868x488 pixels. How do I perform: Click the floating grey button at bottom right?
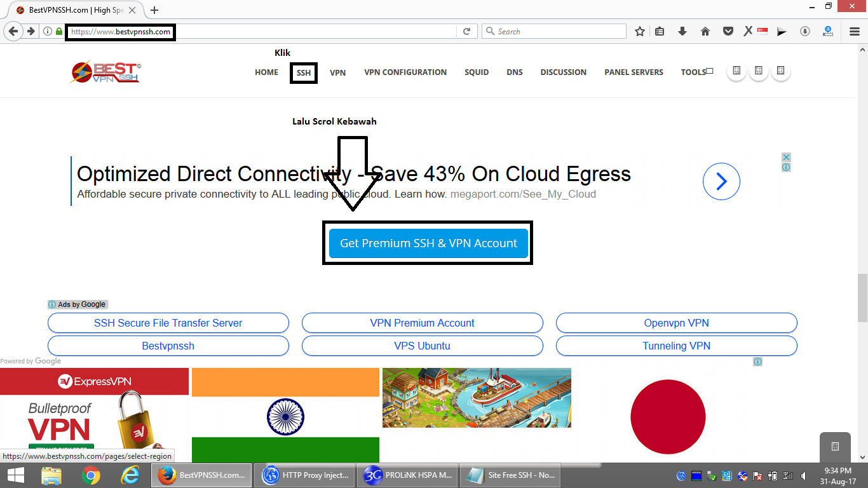(835, 447)
